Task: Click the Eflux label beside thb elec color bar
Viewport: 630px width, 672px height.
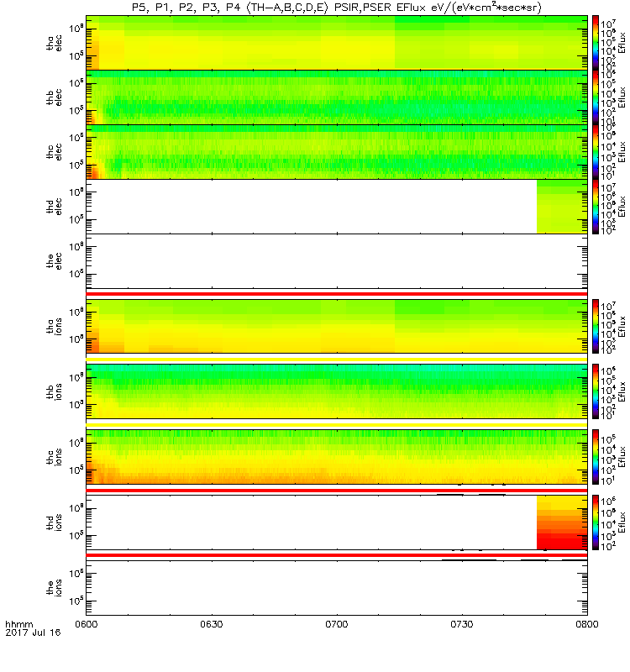Action: 622,97
